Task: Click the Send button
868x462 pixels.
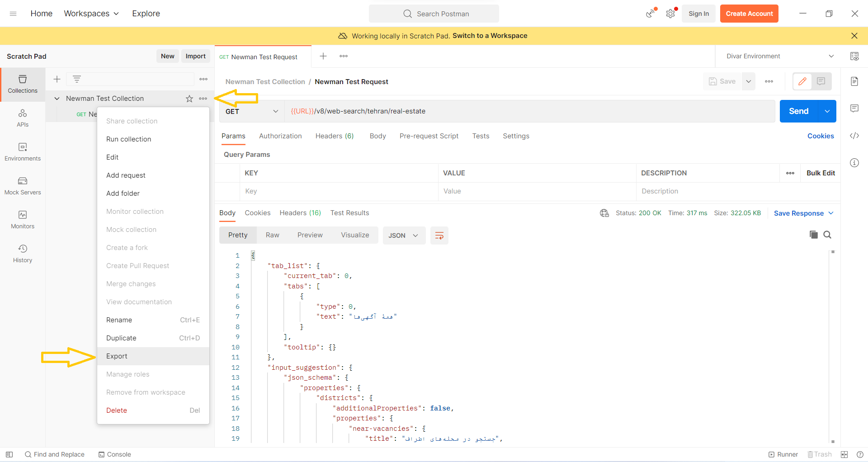Action: click(799, 111)
